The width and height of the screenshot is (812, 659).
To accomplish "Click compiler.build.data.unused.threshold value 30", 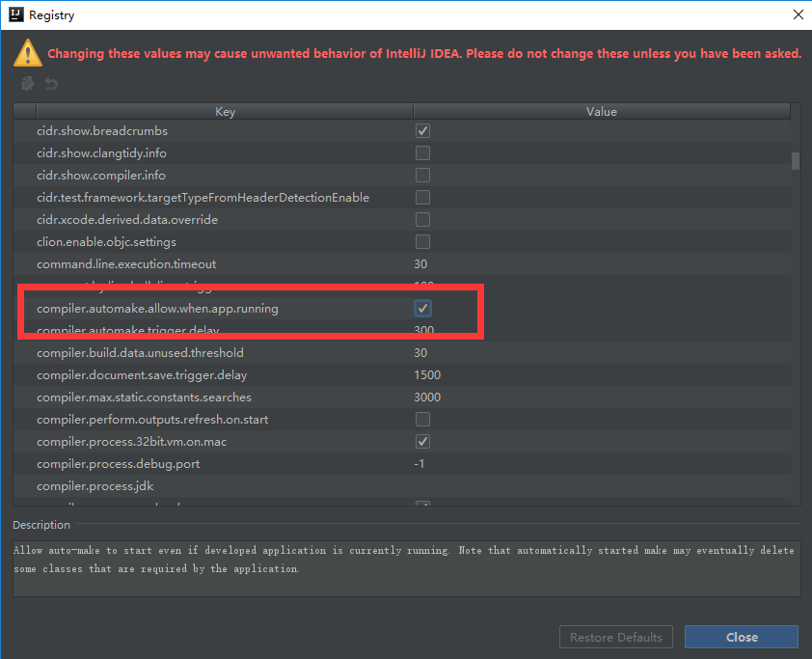I will point(420,353).
